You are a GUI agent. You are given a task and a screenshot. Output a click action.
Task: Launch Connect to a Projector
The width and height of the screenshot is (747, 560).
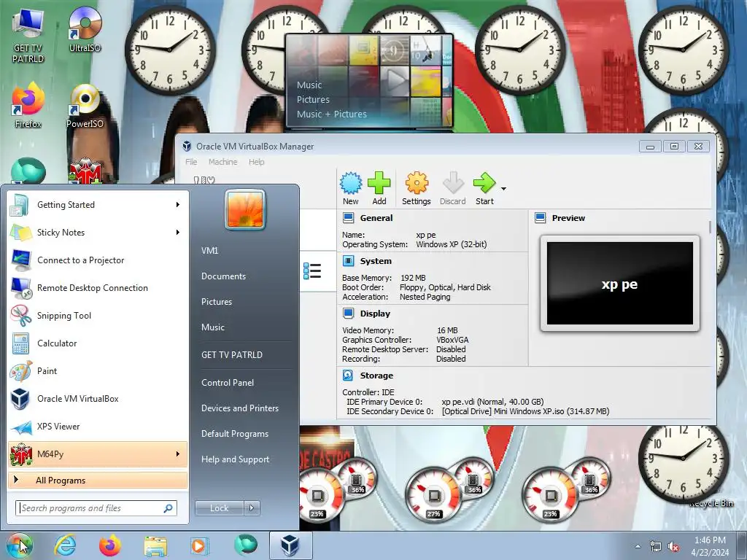[x=98, y=260]
